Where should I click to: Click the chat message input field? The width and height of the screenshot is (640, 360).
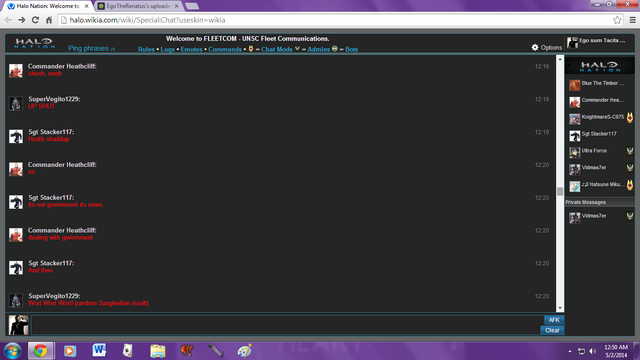287,325
